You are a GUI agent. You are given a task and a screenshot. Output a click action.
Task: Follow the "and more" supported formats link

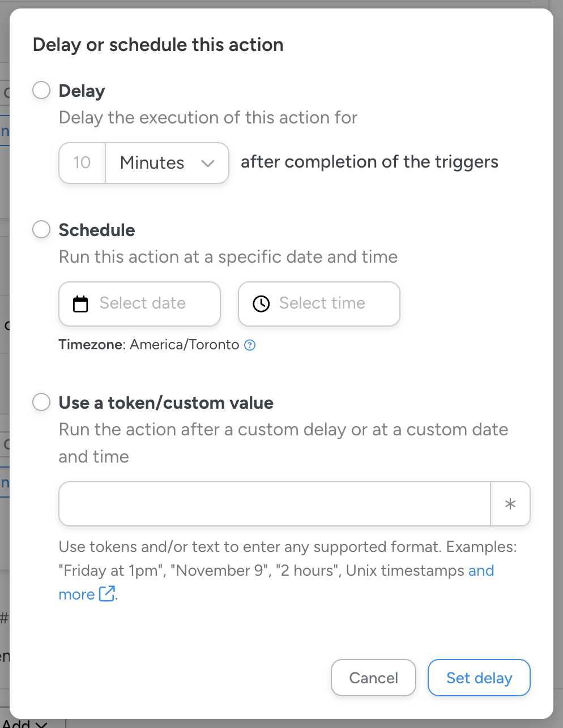480,571
